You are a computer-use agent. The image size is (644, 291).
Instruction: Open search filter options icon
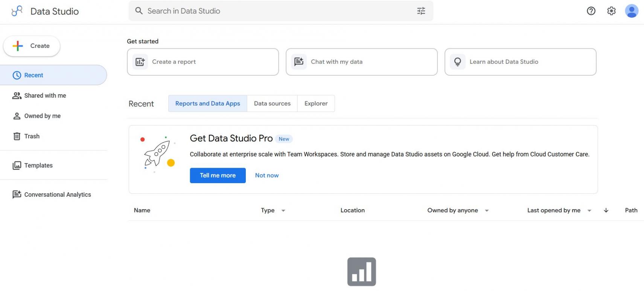(x=421, y=11)
